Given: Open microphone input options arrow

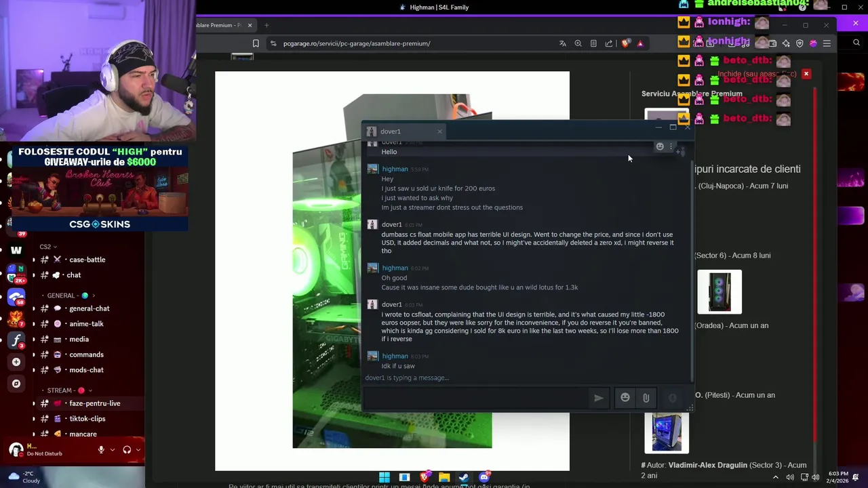Looking at the screenshot, I should 112,449.
